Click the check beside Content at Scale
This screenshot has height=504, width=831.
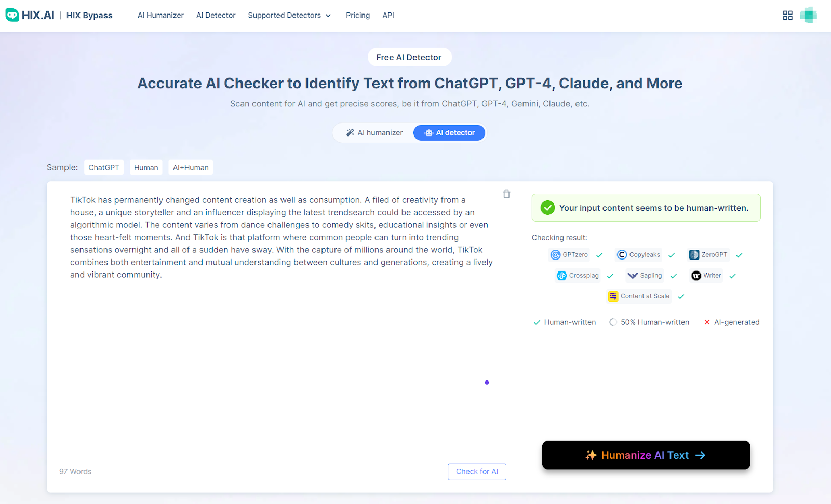pyautogui.click(x=681, y=297)
